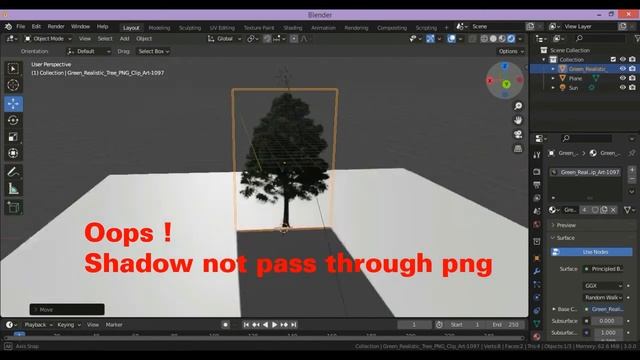Switch to rendered viewport shading

[511, 39]
